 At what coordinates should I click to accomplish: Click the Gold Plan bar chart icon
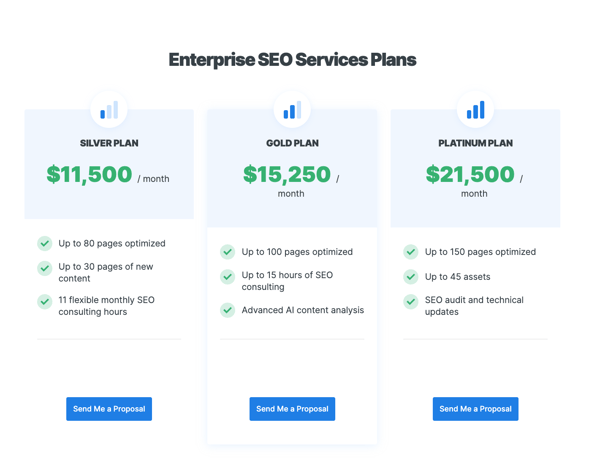coord(292,110)
